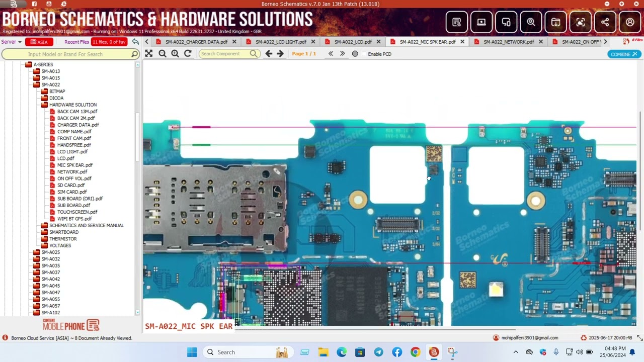Image resolution: width=644 pixels, height=362 pixels.
Task: Open the download folder header icon
Action: pyautogui.click(x=555, y=22)
